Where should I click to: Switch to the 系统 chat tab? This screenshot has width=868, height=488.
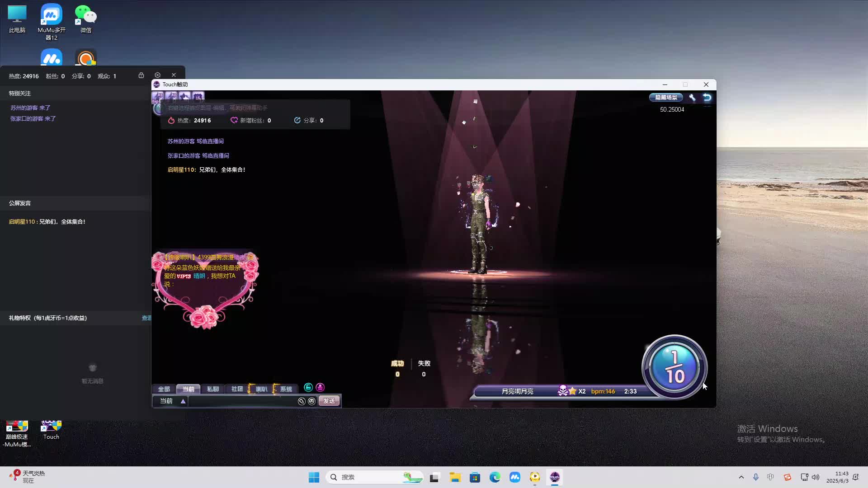[286, 389]
